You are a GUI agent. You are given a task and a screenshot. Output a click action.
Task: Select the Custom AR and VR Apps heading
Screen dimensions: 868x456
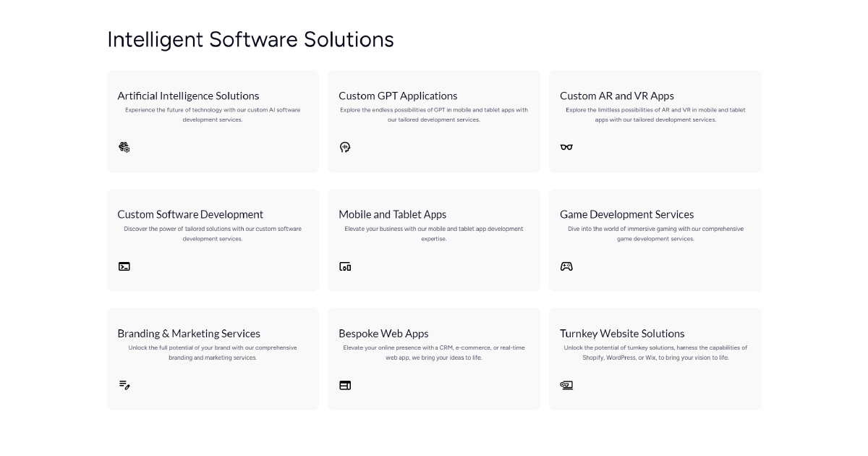[x=617, y=96]
